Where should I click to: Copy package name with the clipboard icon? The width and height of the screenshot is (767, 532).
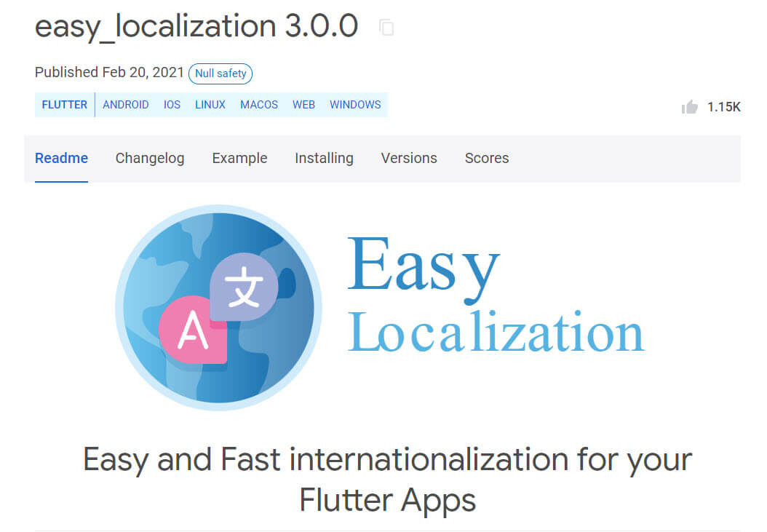(386, 28)
